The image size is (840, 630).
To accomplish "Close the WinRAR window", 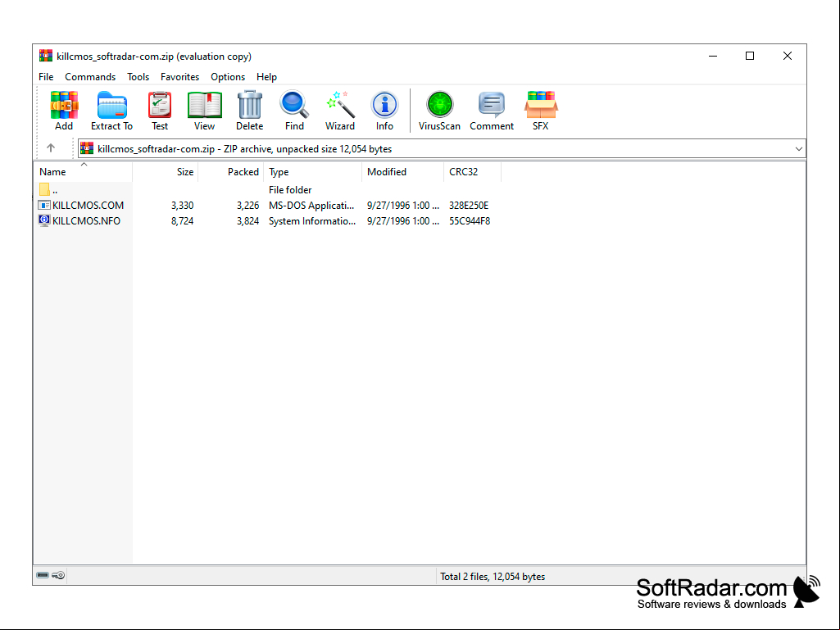I will click(787, 56).
